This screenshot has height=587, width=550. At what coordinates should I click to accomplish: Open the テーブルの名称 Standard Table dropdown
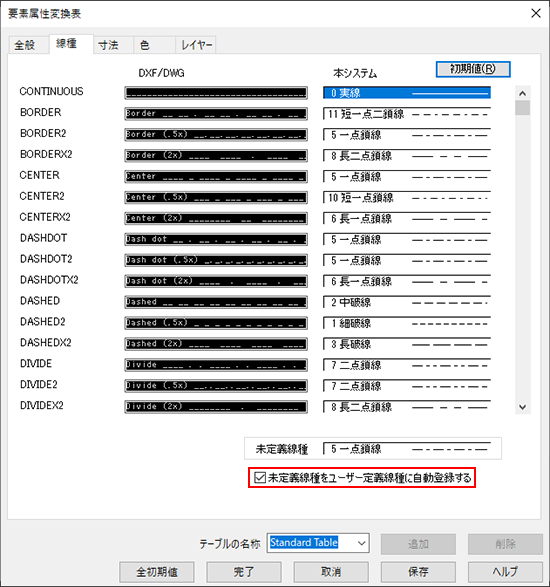tap(318, 543)
